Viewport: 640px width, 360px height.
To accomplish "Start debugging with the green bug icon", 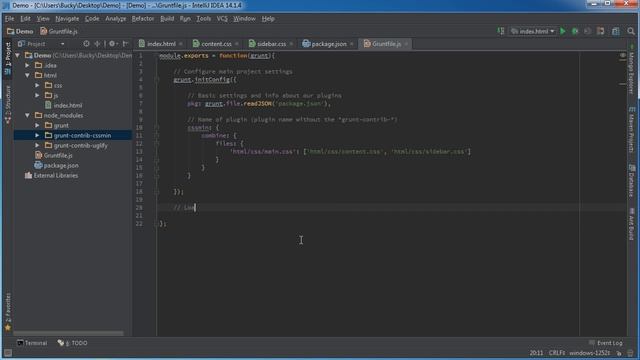I will 575,31.
